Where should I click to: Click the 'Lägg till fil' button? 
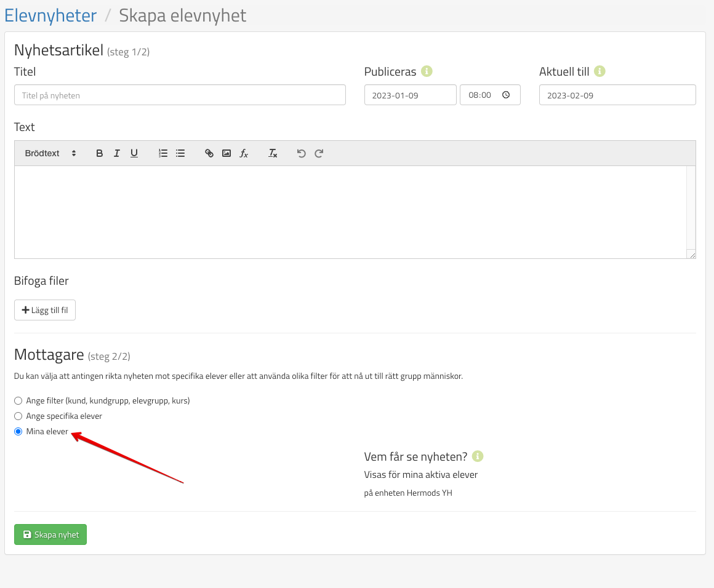45,310
